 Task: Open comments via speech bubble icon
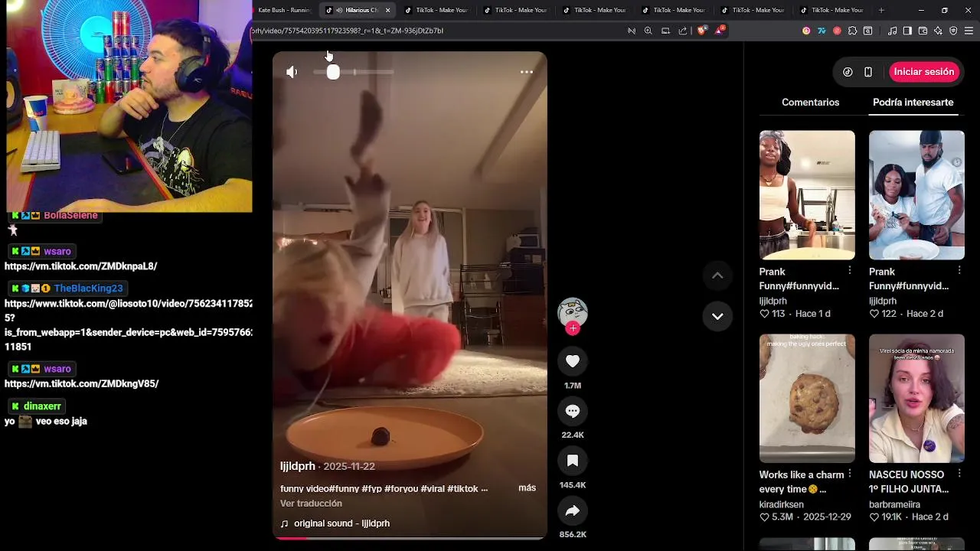pos(573,411)
